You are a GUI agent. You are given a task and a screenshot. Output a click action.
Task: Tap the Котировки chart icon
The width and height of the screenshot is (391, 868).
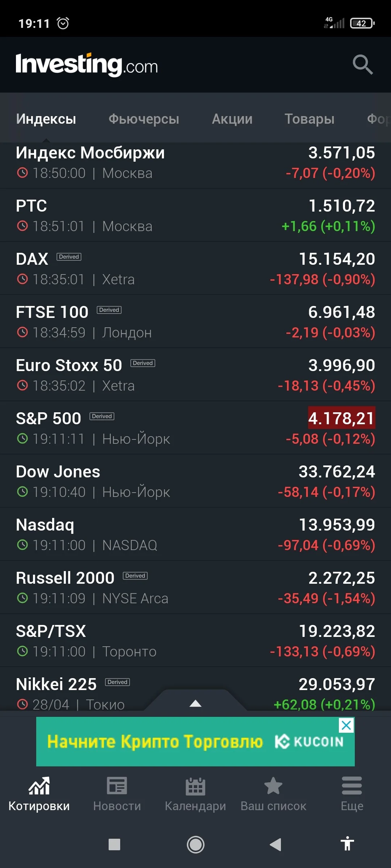[39, 786]
